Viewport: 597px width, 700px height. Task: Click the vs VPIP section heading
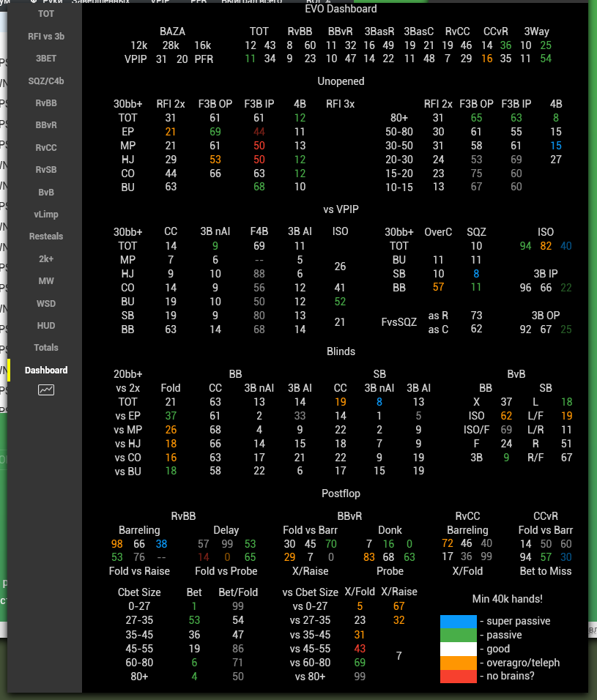341,209
